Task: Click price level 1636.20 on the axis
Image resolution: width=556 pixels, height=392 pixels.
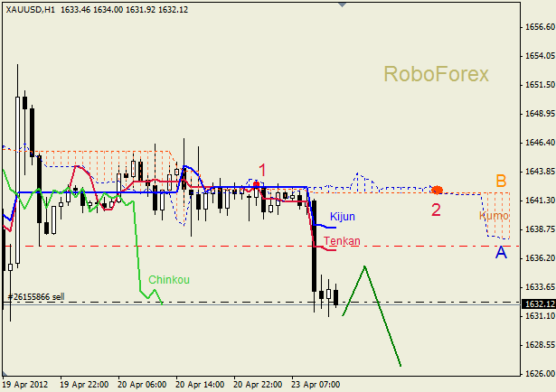Action: (x=540, y=258)
